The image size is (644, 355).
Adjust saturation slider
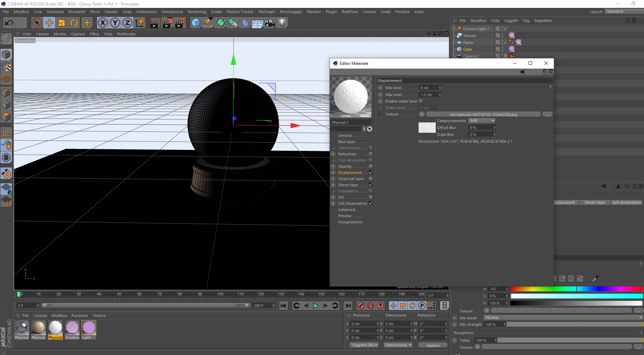[577, 296]
